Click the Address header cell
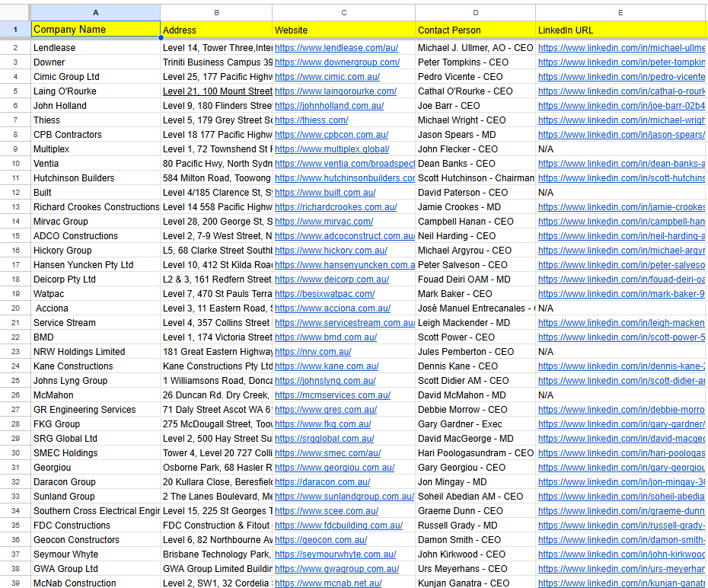Viewport: 708px width, 588px height. click(x=216, y=30)
